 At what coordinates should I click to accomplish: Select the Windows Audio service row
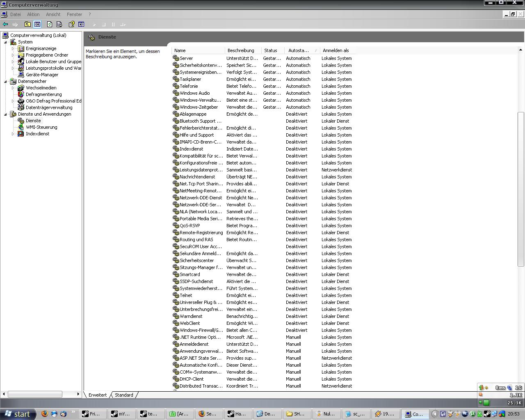(264, 93)
